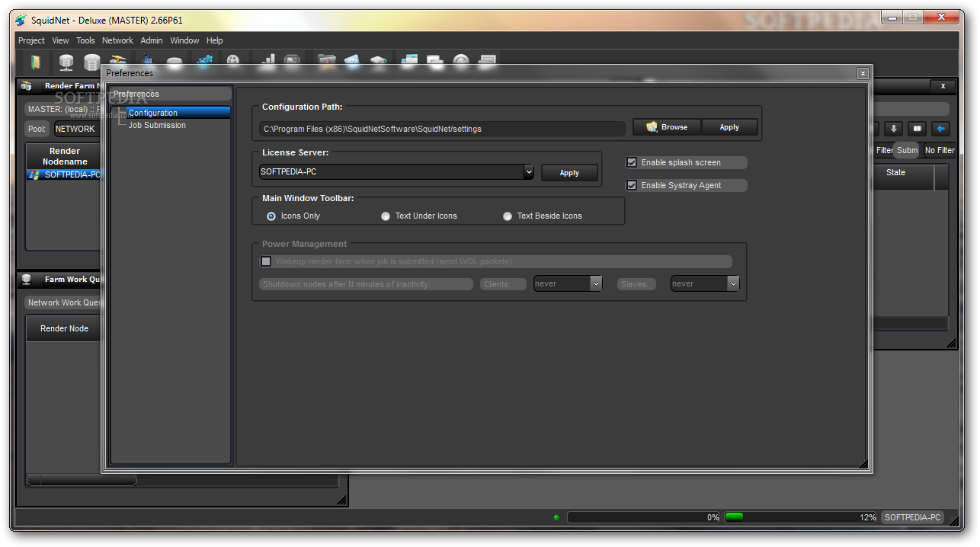This screenshot has width=980, height=547.
Task: Select Configuration in the Preferences tree
Action: [178, 113]
